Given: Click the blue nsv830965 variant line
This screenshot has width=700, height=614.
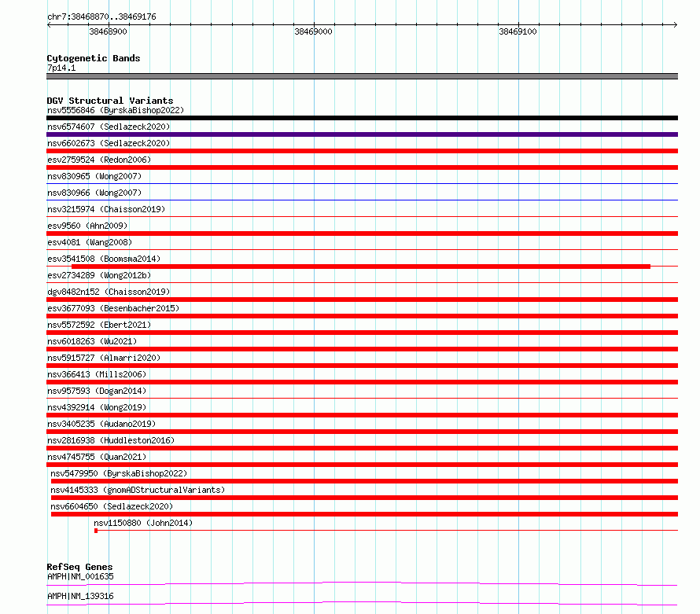Looking at the screenshot, I should point(362,183).
